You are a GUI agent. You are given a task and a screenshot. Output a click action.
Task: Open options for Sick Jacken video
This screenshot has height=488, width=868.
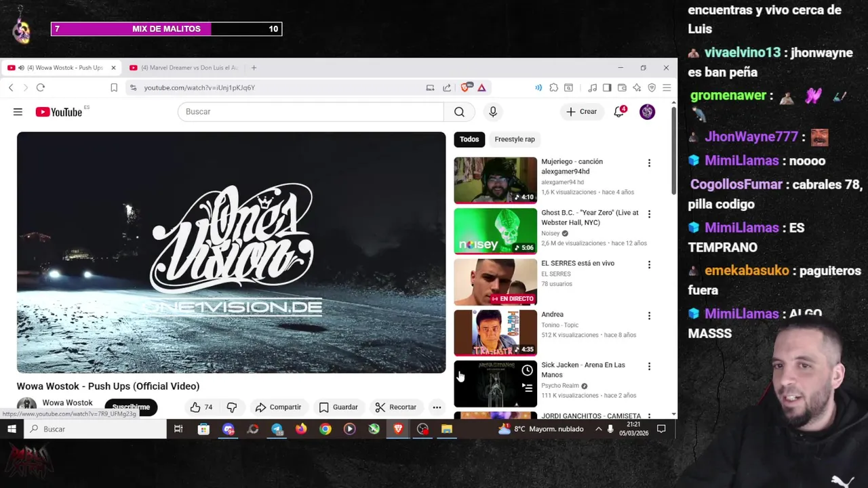pos(649,366)
